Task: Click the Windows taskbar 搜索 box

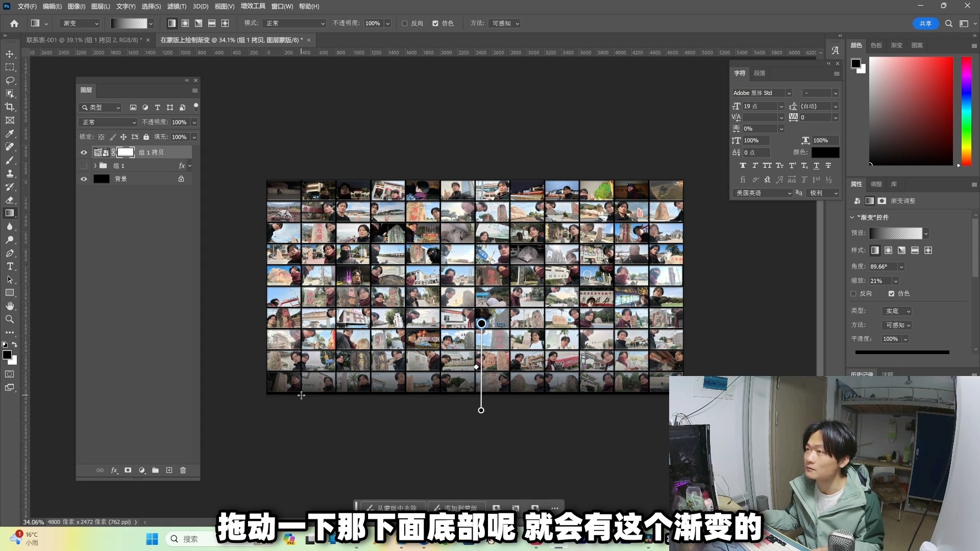Action: (x=190, y=539)
